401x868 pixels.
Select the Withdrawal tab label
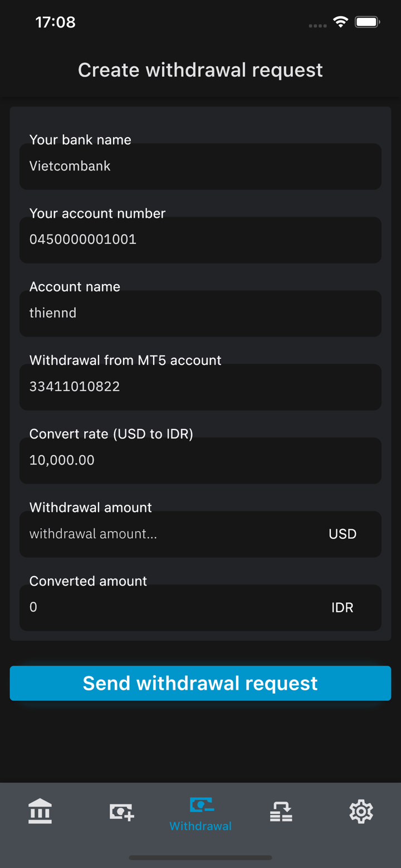pyautogui.click(x=200, y=826)
